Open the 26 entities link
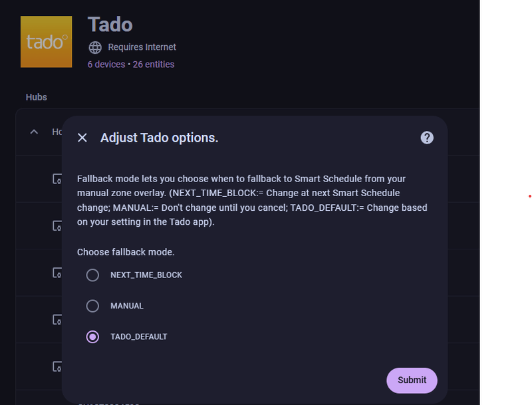 click(x=154, y=65)
